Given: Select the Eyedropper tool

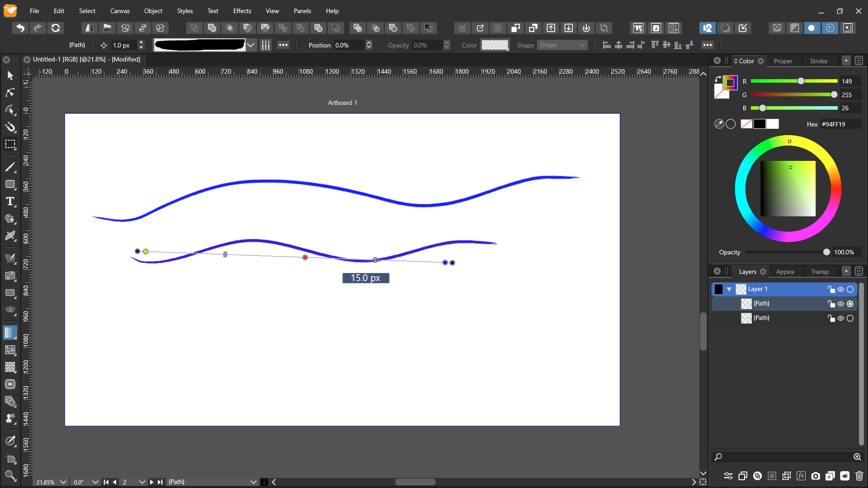Looking at the screenshot, I should [10, 441].
